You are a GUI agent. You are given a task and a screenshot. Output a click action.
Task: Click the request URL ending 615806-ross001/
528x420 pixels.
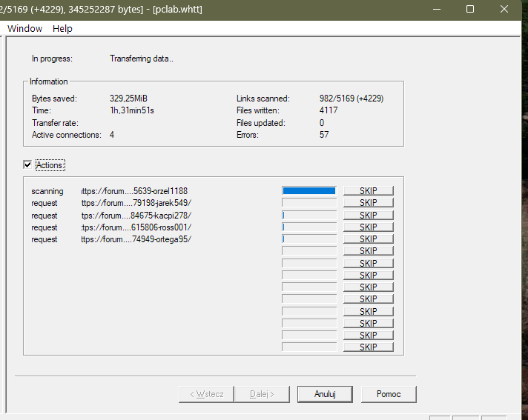tap(136, 227)
